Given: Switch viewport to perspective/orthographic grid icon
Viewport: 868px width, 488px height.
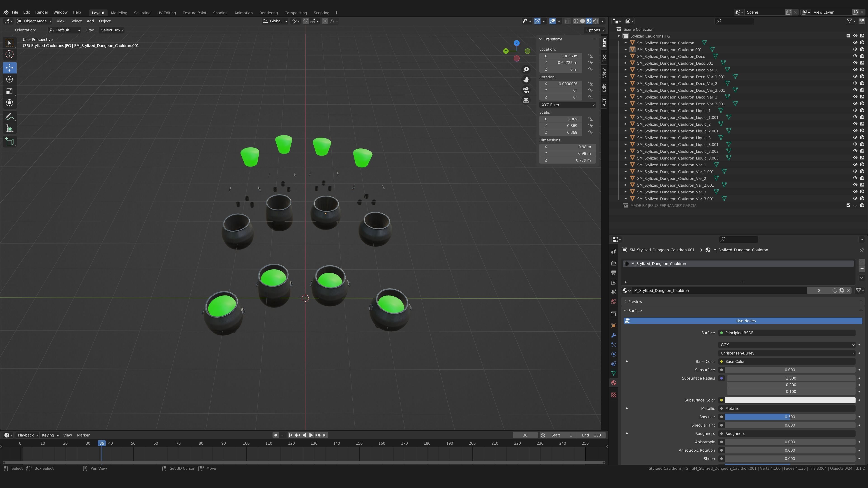Looking at the screenshot, I should pyautogui.click(x=526, y=100).
